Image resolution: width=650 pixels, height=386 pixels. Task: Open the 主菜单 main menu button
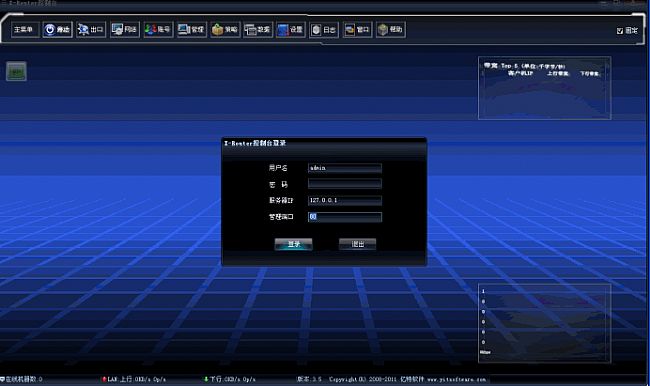[x=25, y=29]
